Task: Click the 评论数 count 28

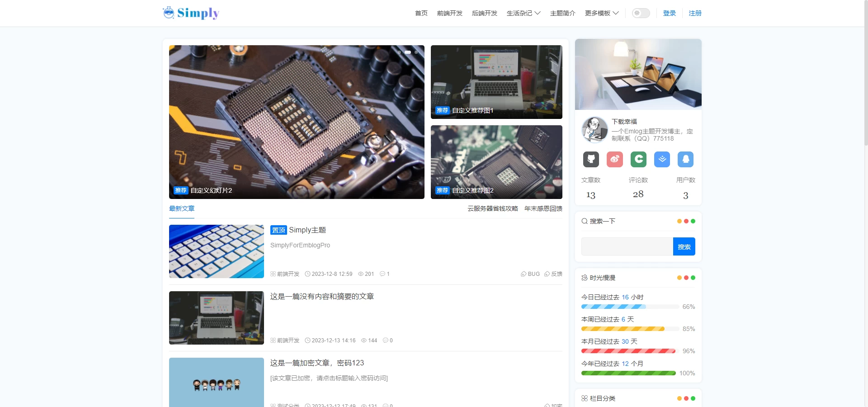Action: (x=638, y=194)
